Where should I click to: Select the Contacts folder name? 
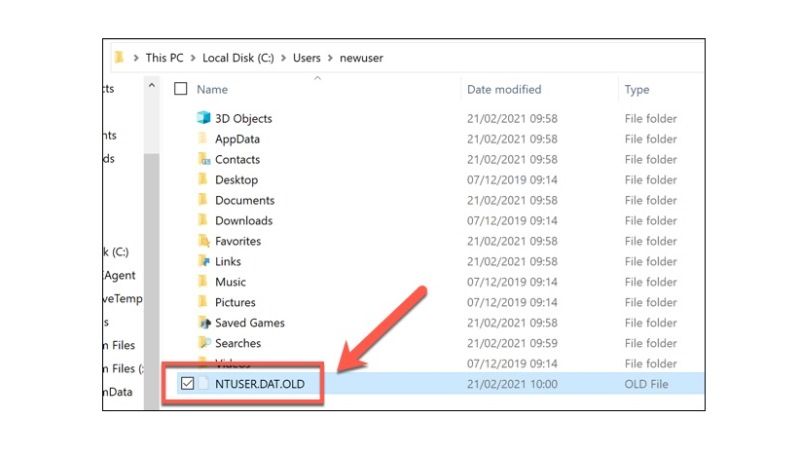(237, 159)
